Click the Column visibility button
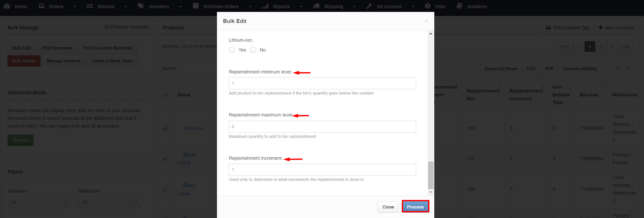644x218 pixels. pyautogui.click(x=580, y=69)
